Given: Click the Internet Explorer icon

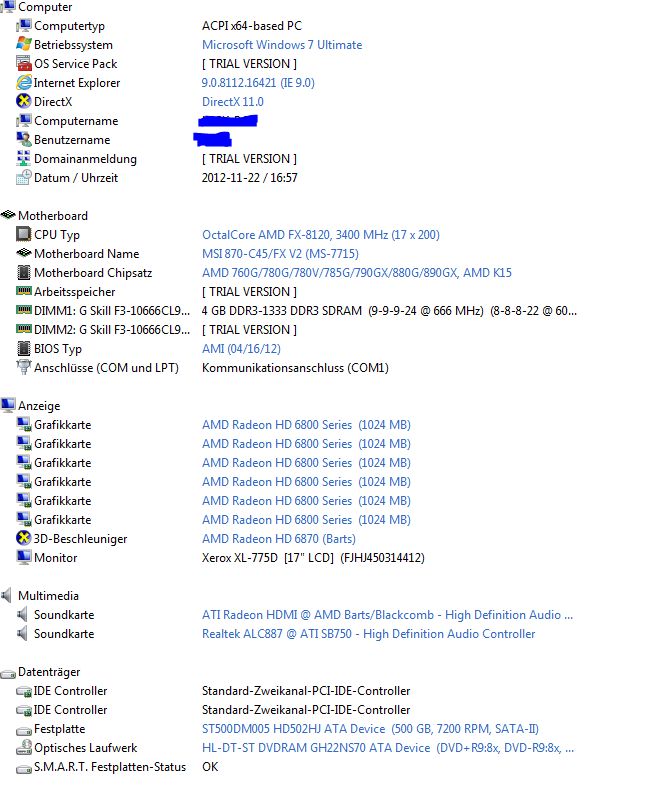Looking at the screenshot, I should [x=23, y=82].
